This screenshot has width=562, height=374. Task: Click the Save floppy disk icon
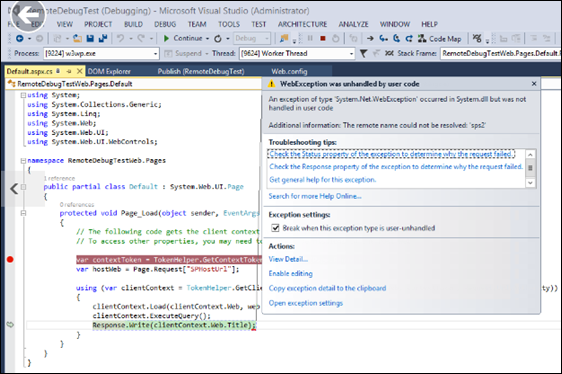tap(90, 38)
